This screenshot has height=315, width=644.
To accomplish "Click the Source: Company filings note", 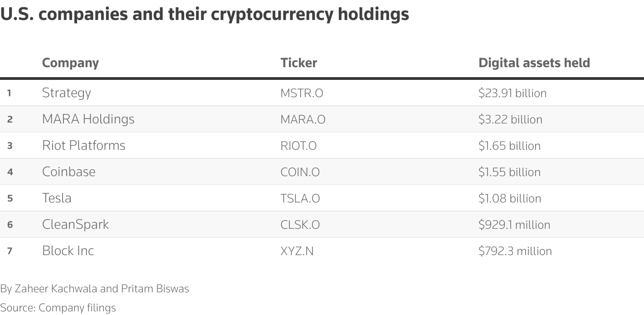I will pyautogui.click(x=58, y=308).
